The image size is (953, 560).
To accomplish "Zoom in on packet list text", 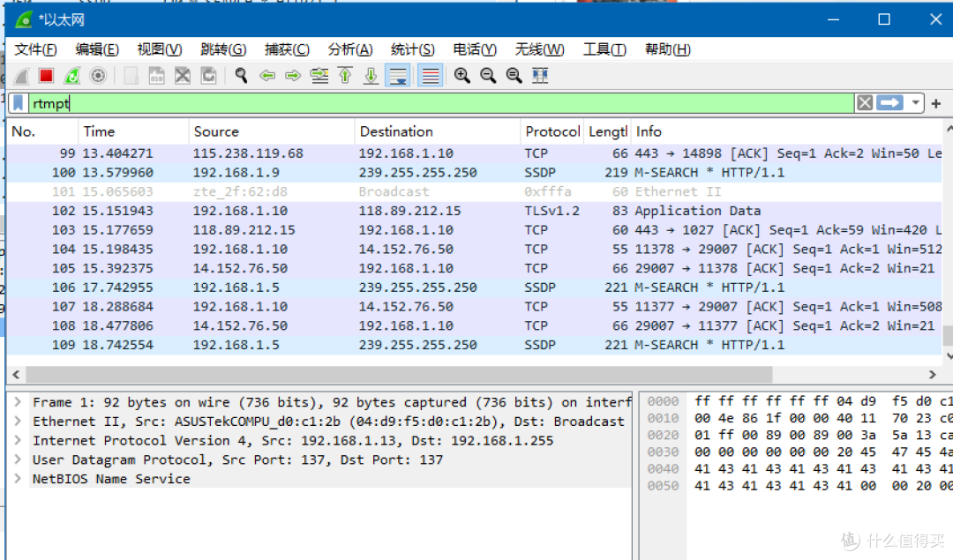I will click(x=461, y=76).
